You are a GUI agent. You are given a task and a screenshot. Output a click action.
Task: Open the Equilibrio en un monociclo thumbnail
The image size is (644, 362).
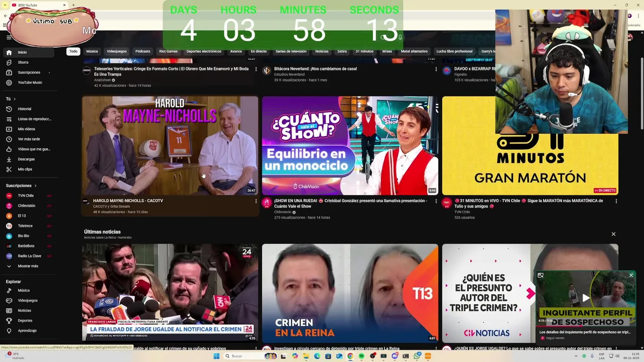point(350,145)
